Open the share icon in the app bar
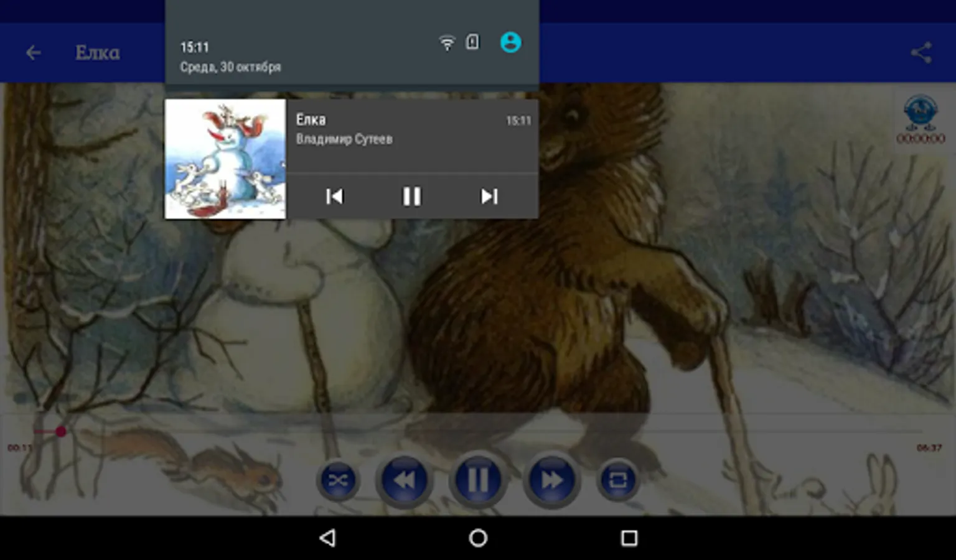 pos(921,53)
